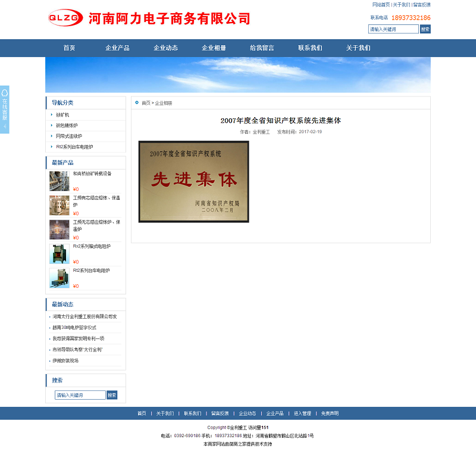Open 企业产品 in the main navigation bar
Screen dimensions: 476x455
(117, 48)
